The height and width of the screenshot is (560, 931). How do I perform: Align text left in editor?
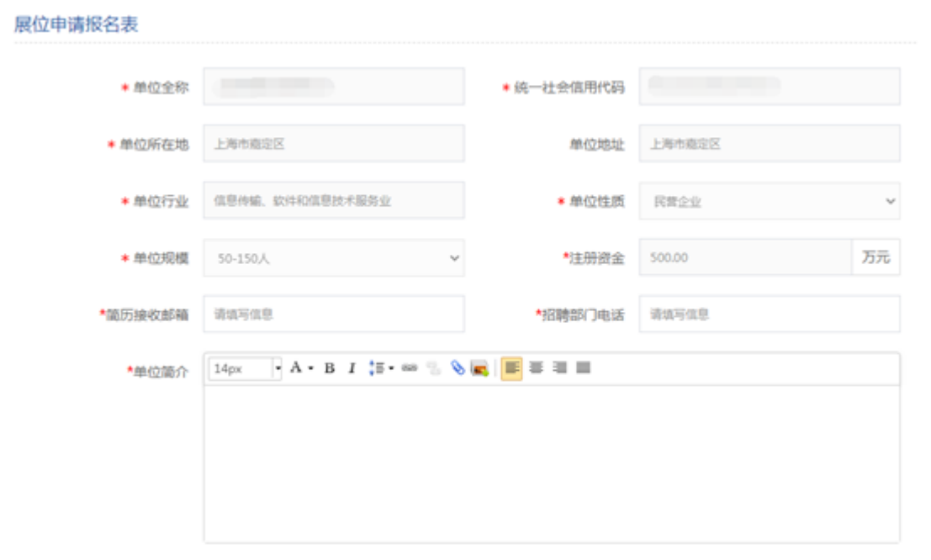(511, 368)
